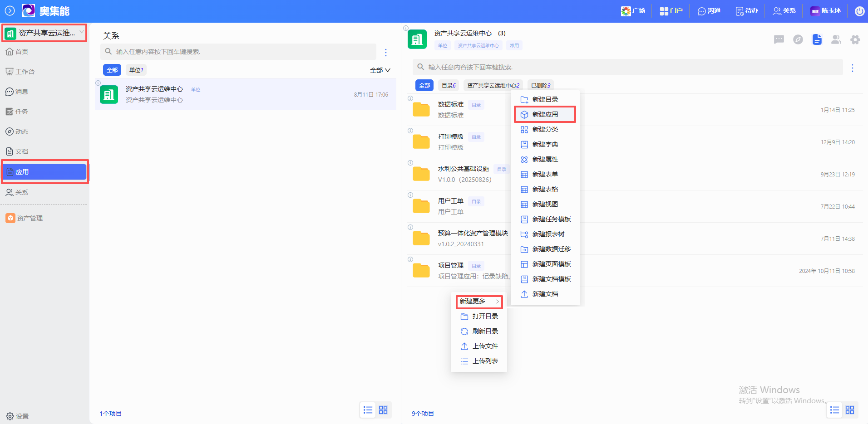Open the 数据标准 folder
This screenshot has height=424, width=868.
point(450,105)
